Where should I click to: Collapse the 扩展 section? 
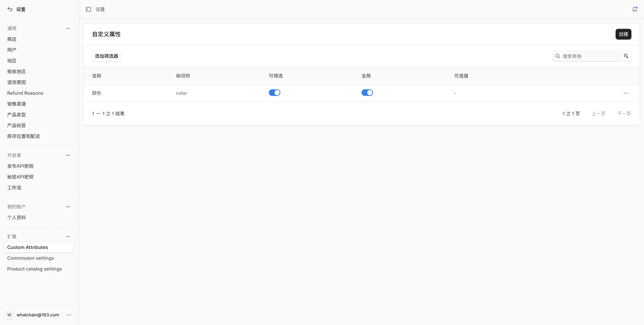[68, 237]
